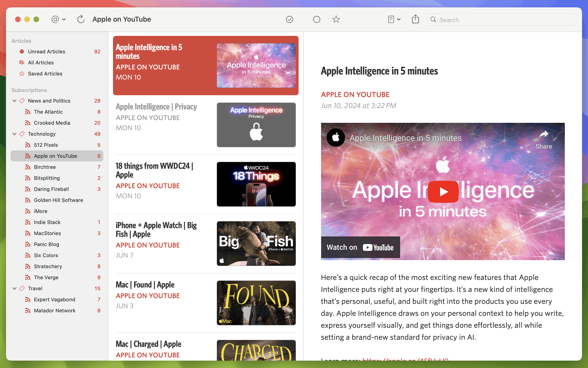The image size is (588, 368).
Task: Click the Matador Network RSS icon
Action: tap(28, 310)
